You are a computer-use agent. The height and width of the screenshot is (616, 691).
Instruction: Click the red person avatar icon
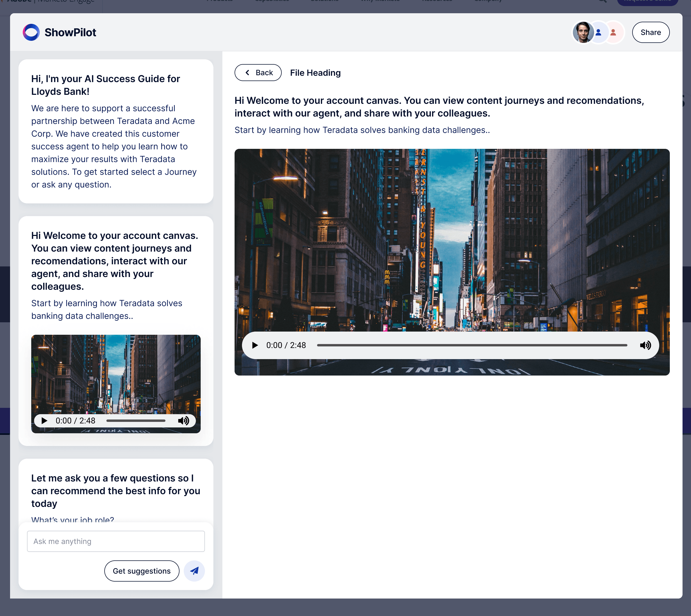[614, 32]
